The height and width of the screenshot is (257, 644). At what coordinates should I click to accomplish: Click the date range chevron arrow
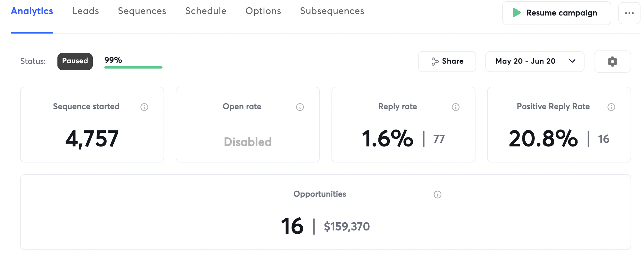tap(572, 61)
